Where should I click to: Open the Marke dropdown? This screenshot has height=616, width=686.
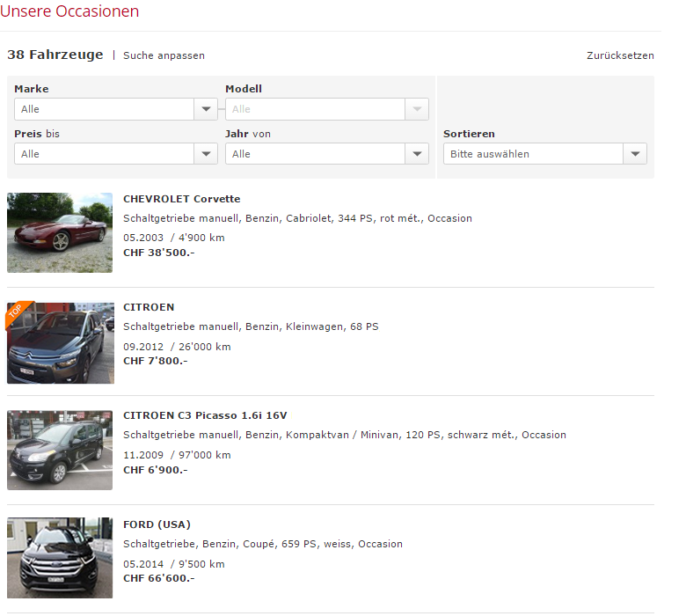[x=104, y=109]
